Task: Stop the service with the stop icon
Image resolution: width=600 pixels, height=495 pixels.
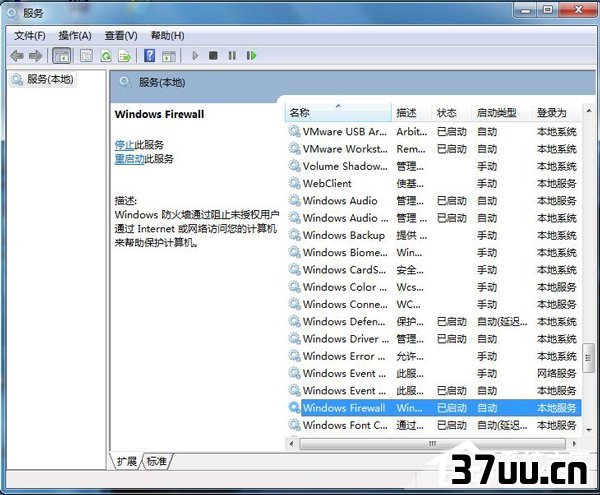Action: click(213, 56)
